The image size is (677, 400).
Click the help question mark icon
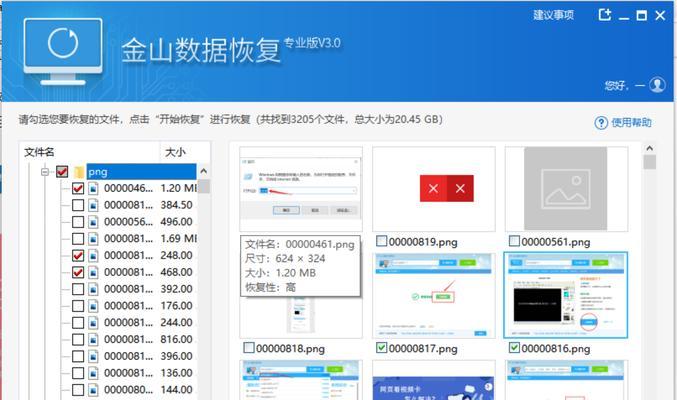(601, 123)
